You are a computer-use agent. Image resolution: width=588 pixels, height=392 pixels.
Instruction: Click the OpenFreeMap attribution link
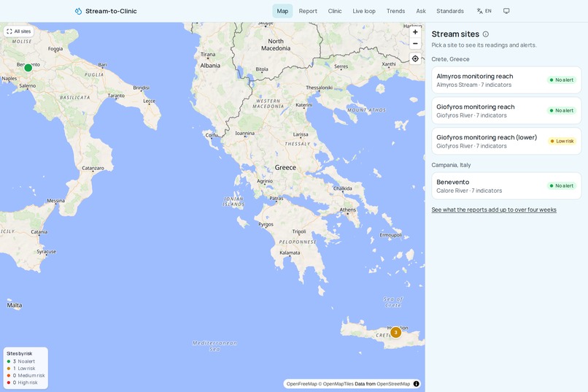click(x=301, y=384)
